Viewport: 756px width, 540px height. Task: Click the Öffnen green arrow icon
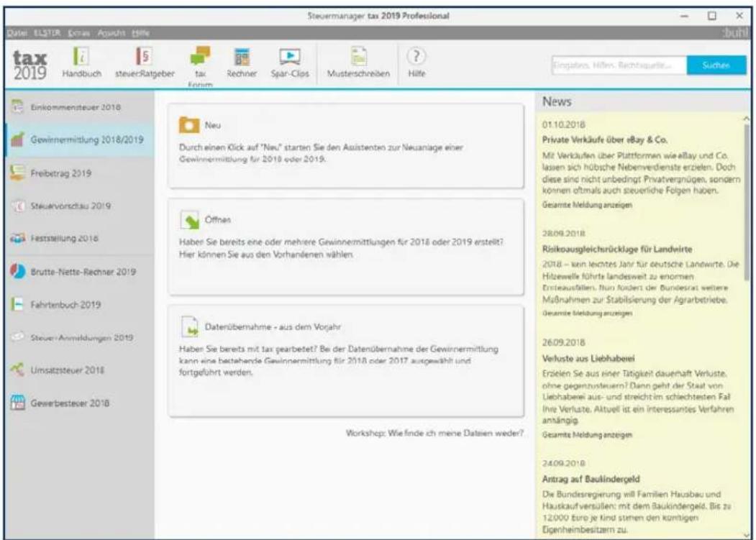189,220
